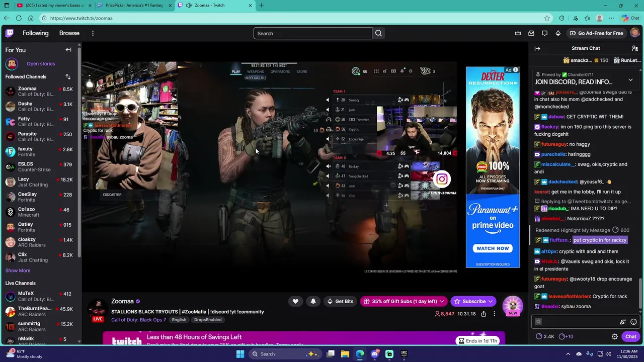Open the ESLCS channel in sidebar
The image size is (644, 362).
[x=39, y=167]
